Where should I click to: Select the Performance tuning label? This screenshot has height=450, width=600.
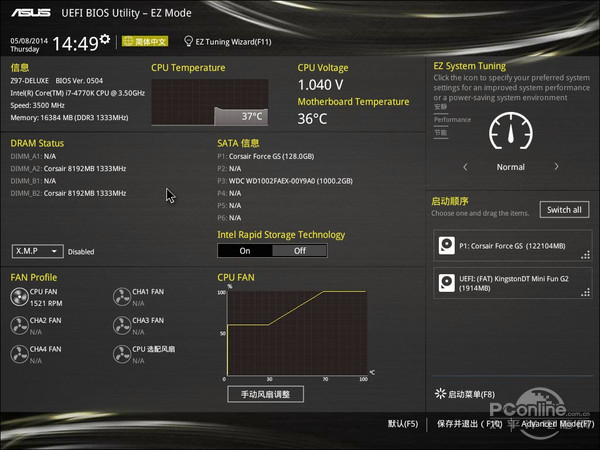452,120
